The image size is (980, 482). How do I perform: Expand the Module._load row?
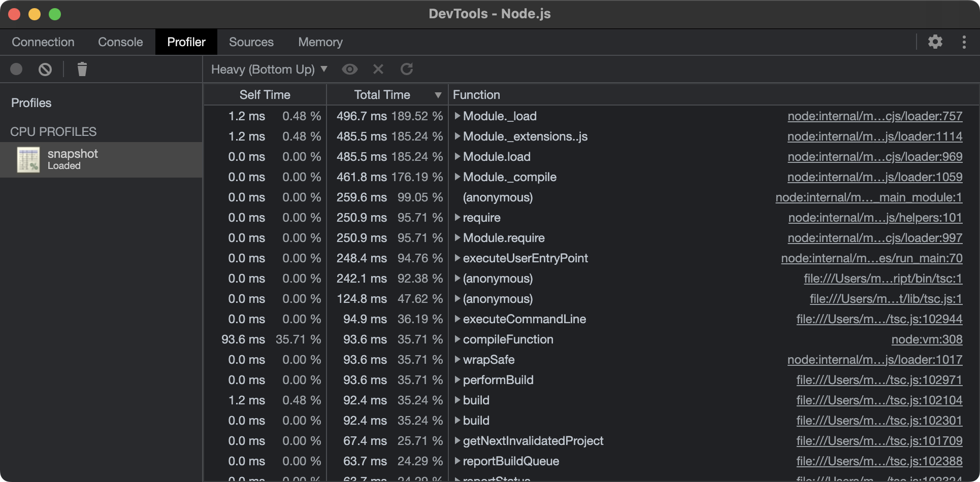(x=457, y=116)
